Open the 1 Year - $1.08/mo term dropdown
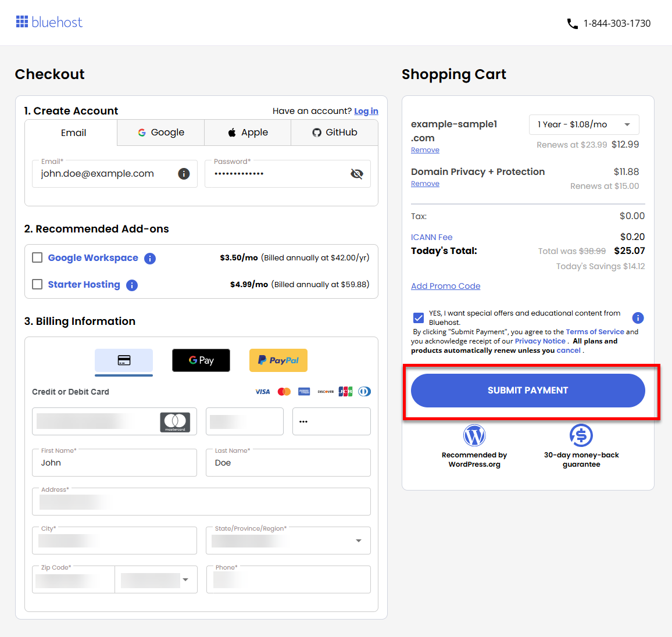This screenshot has height=637, width=672. pyautogui.click(x=584, y=124)
